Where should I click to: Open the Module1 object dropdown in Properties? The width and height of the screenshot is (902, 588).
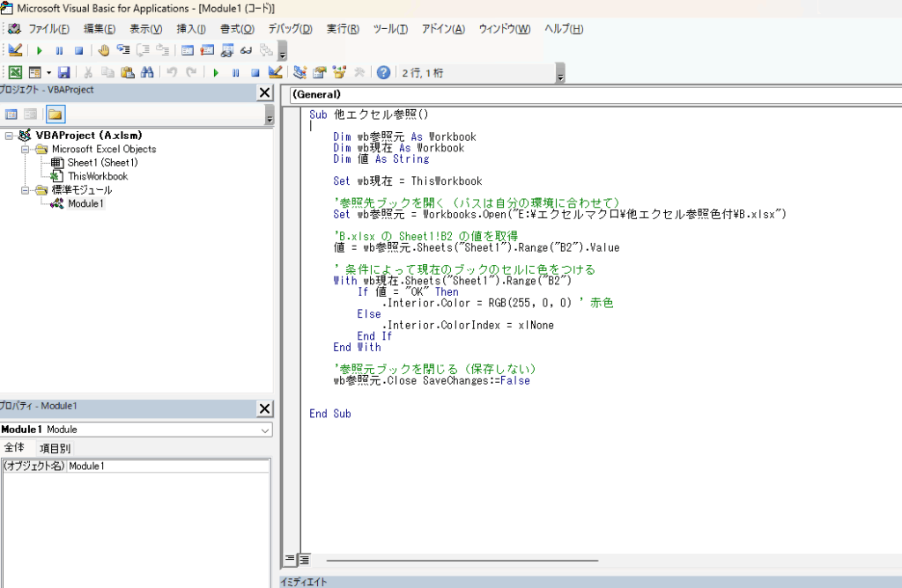[x=264, y=430]
